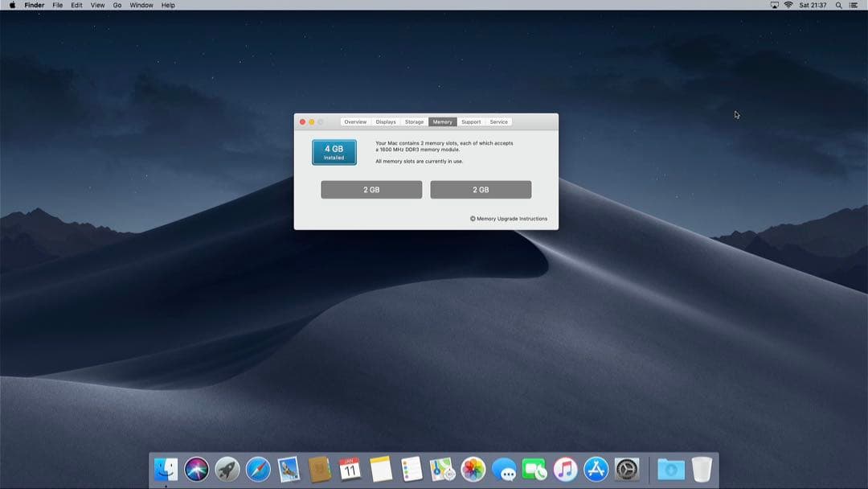Open the Reminders app
Image resolution: width=868 pixels, height=489 pixels.
point(411,469)
